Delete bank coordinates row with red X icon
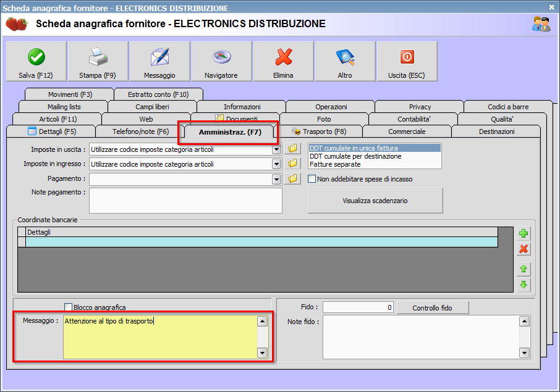Screen dimensions: 560x392 [x=524, y=249]
